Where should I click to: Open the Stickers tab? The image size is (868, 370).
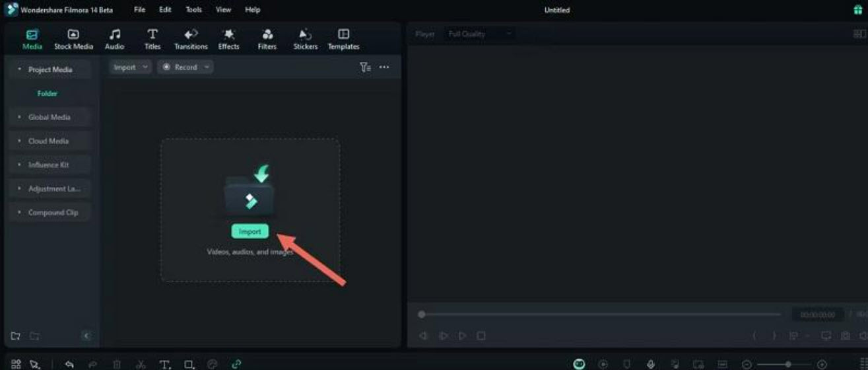(x=305, y=40)
